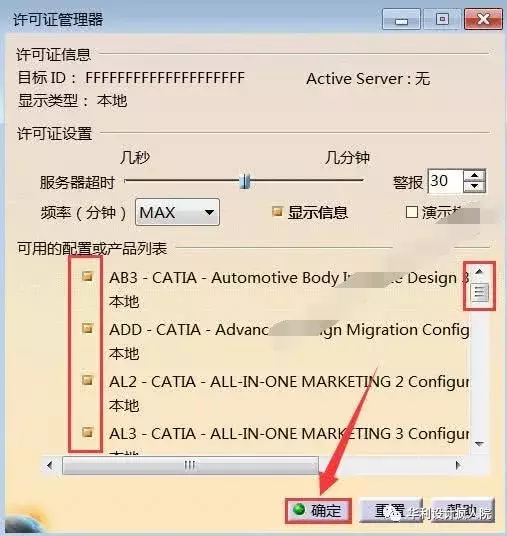The image size is (507, 536).
Task: Minimize the 许可证管理器 window
Action: click(401, 20)
